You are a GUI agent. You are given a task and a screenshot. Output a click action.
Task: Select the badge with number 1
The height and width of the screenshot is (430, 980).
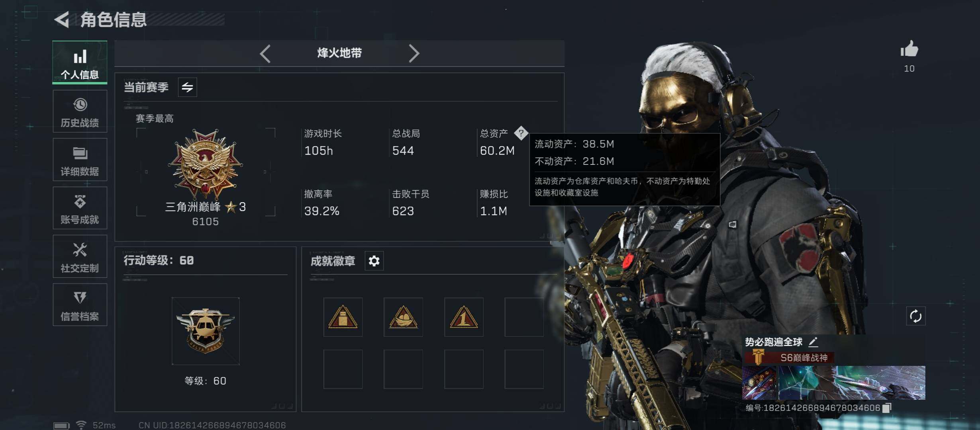[464, 317]
